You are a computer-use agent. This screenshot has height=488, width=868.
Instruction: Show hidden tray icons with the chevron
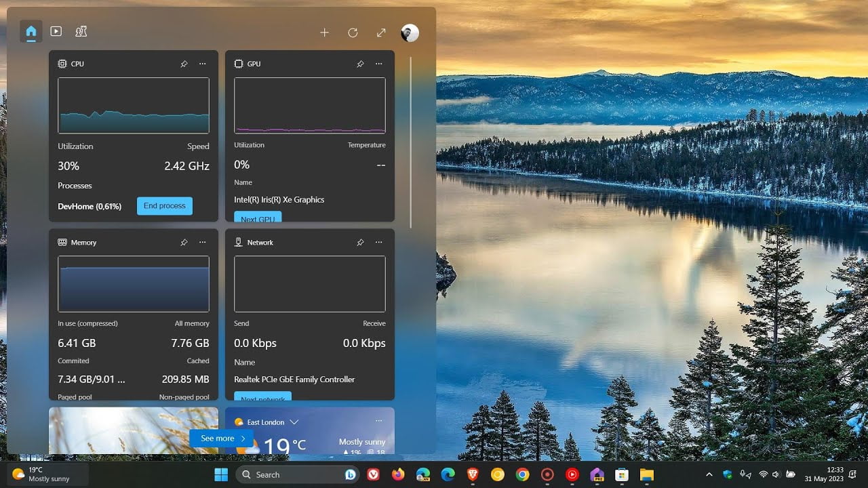click(x=709, y=474)
